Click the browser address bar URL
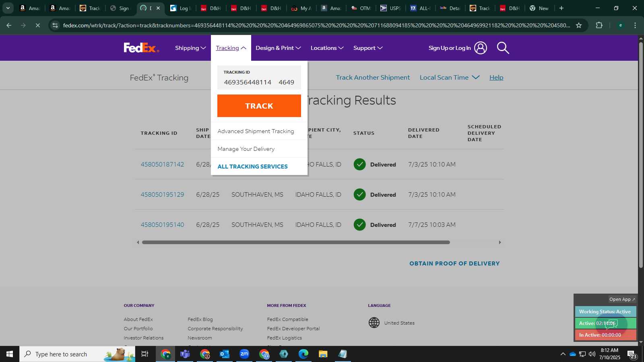This screenshot has height=362, width=644. [x=316, y=25]
